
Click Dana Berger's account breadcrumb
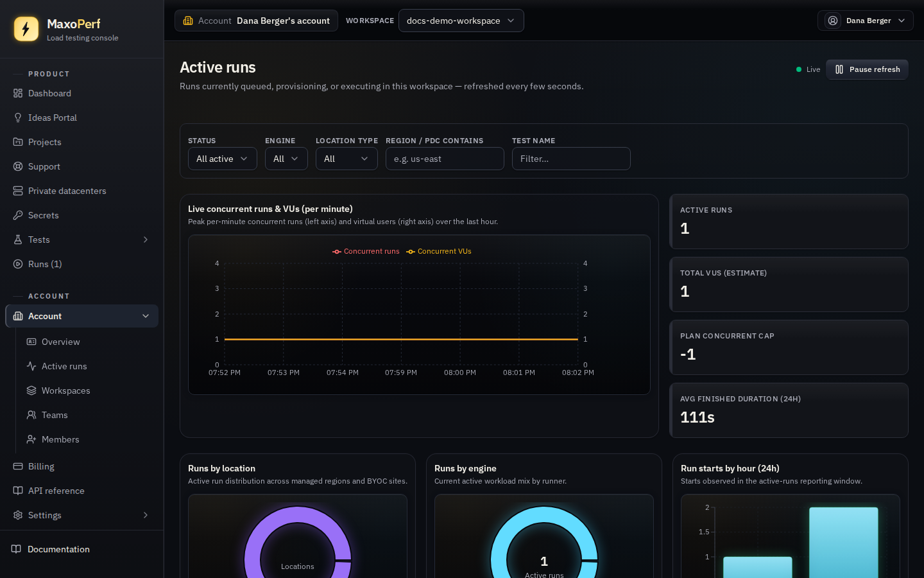256,21
